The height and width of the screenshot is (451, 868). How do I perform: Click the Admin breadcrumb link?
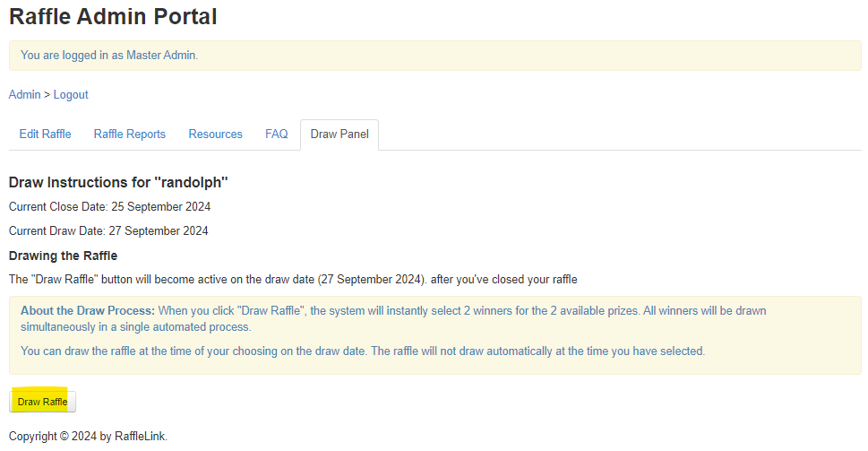click(24, 95)
